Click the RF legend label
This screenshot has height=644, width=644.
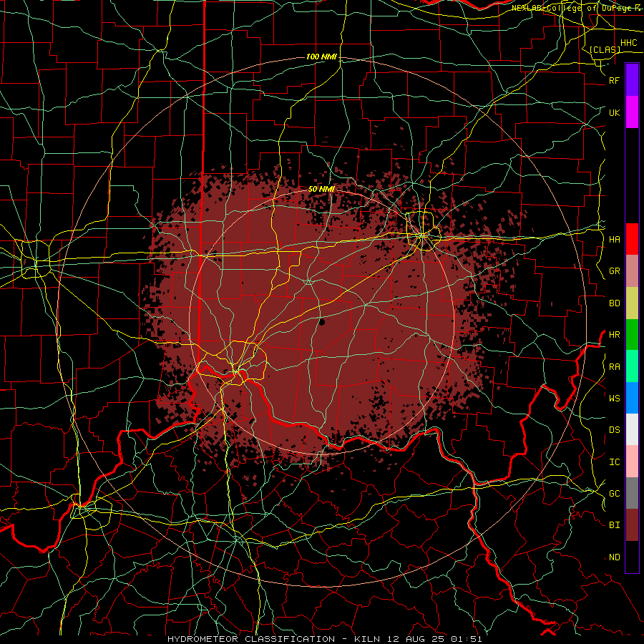point(614,80)
